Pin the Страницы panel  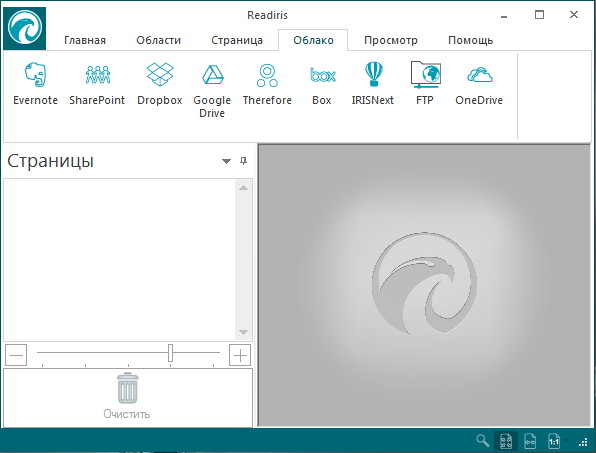point(244,161)
